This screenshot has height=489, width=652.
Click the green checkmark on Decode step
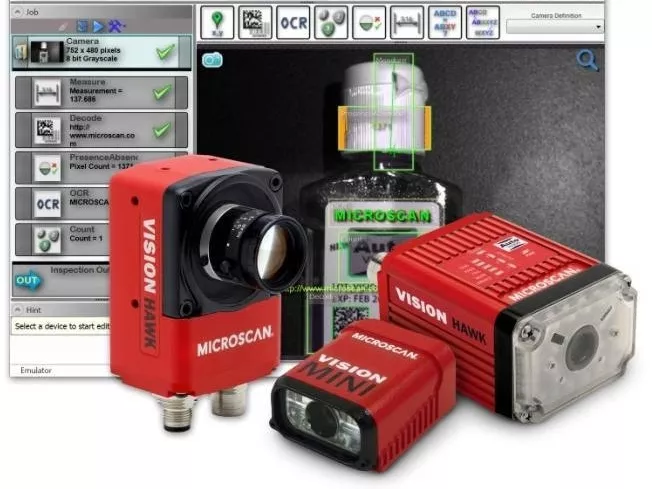pos(162,130)
